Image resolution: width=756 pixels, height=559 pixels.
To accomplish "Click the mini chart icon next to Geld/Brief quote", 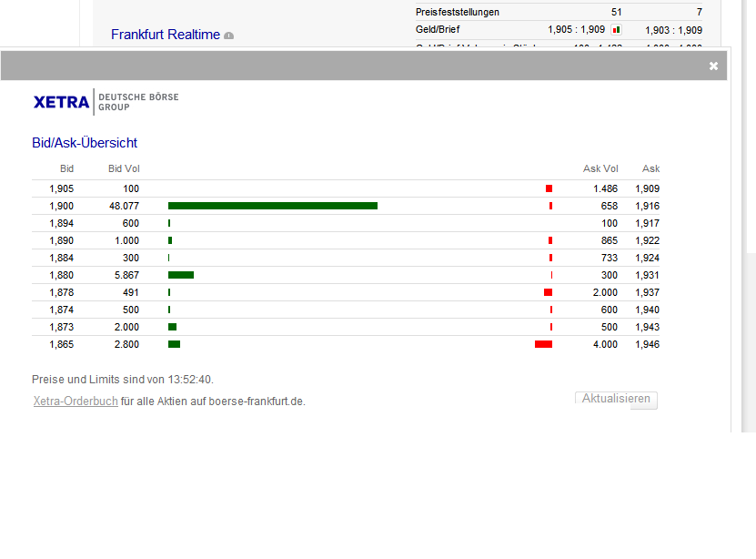I will (x=616, y=28).
